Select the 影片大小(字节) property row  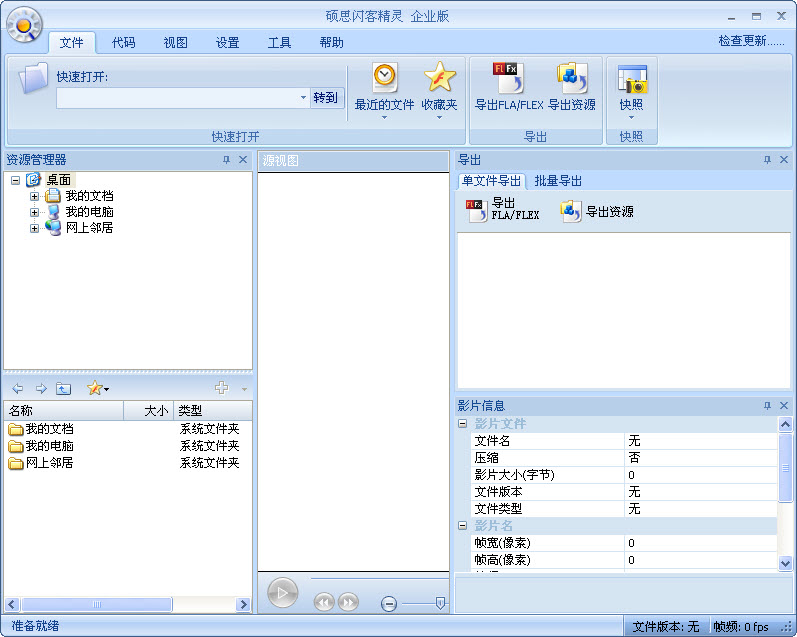(x=624, y=475)
